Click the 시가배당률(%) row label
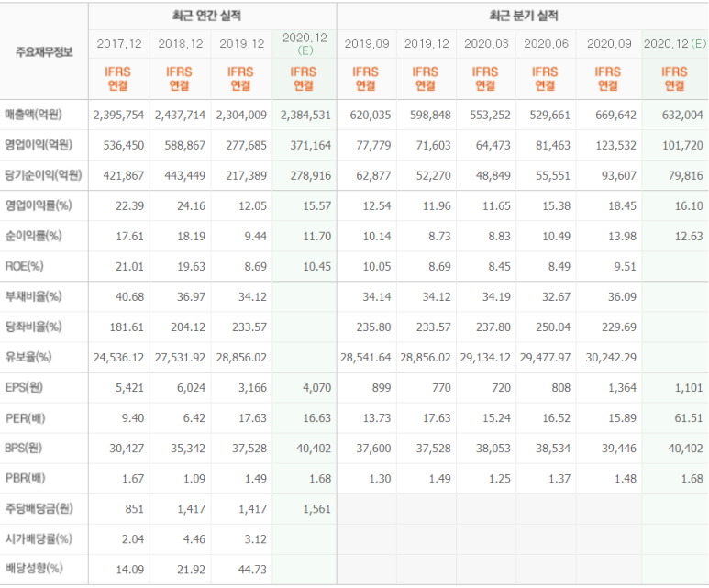 click(39, 538)
